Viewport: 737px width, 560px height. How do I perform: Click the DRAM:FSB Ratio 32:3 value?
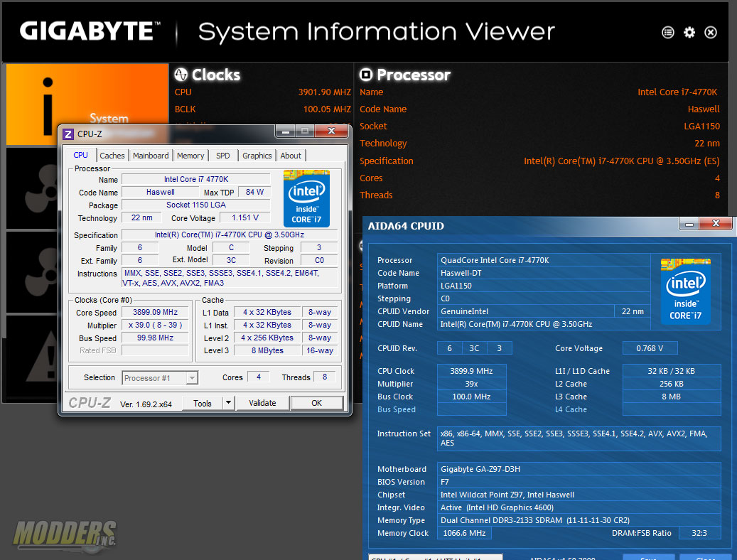pyautogui.click(x=699, y=533)
